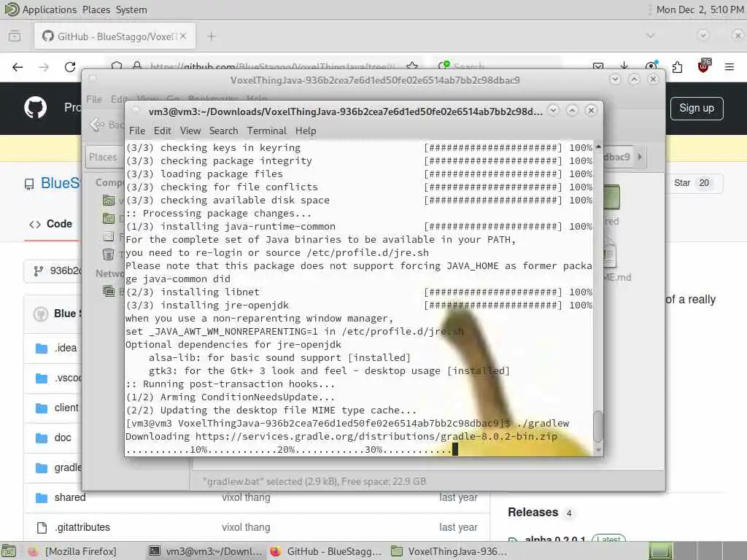Click the mail envelope icon in Firefox toolbar
The height and width of the screenshot is (560, 747).
tap(598, 66)
